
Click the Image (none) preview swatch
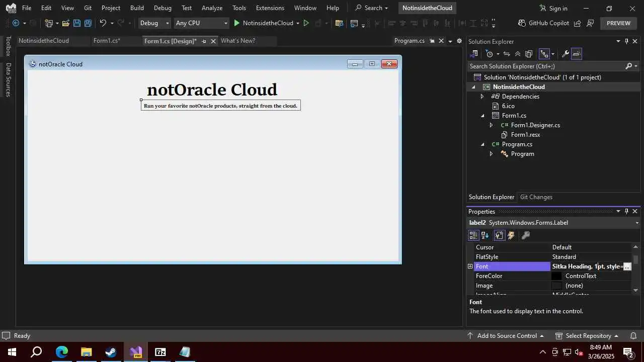pos(556,286)
